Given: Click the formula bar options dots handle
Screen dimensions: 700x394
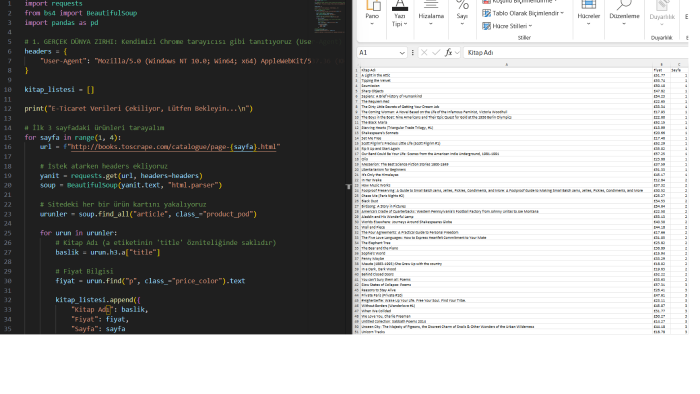Looking at the screenshot, I should 412,53.
